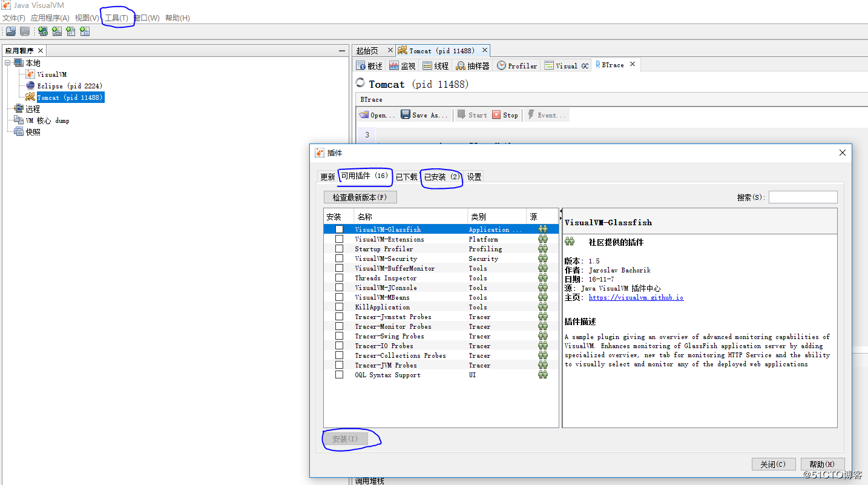
Task: Click the BTrace Event... lightning icon
Action: [531, 114]
